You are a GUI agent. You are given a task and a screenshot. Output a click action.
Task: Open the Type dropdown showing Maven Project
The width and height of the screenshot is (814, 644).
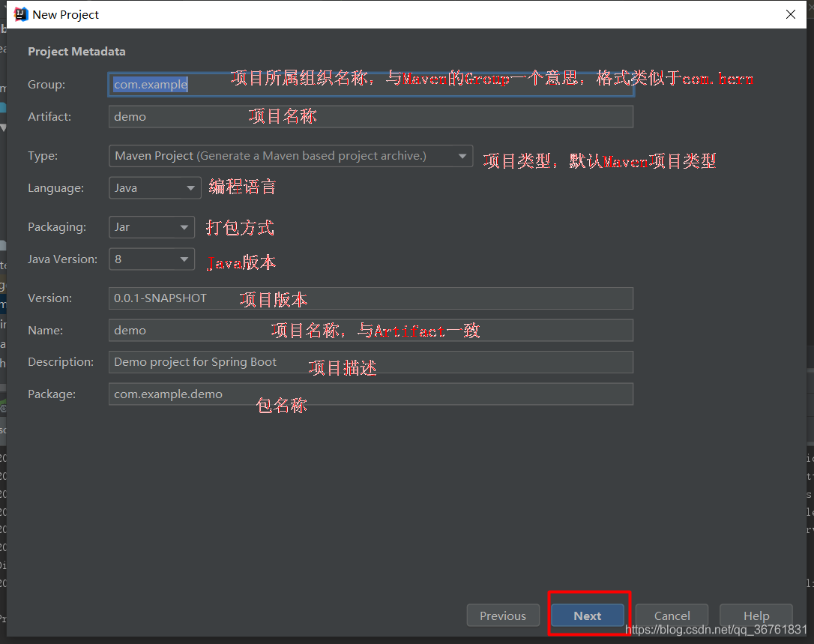[291, 156]
